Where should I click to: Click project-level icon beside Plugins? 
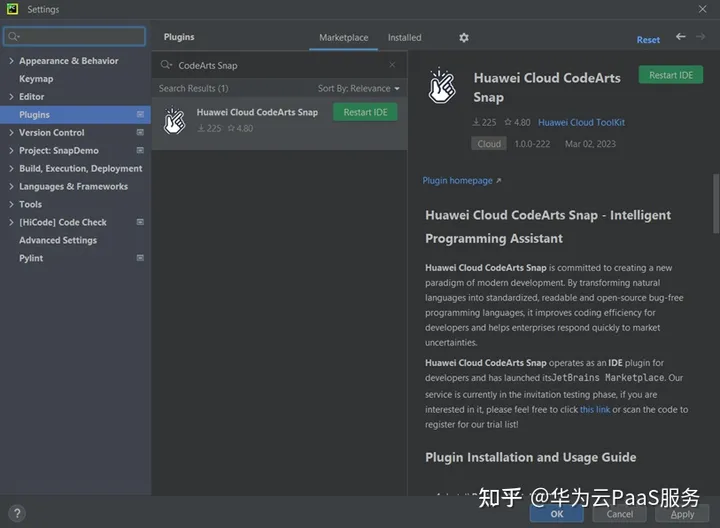141,114
